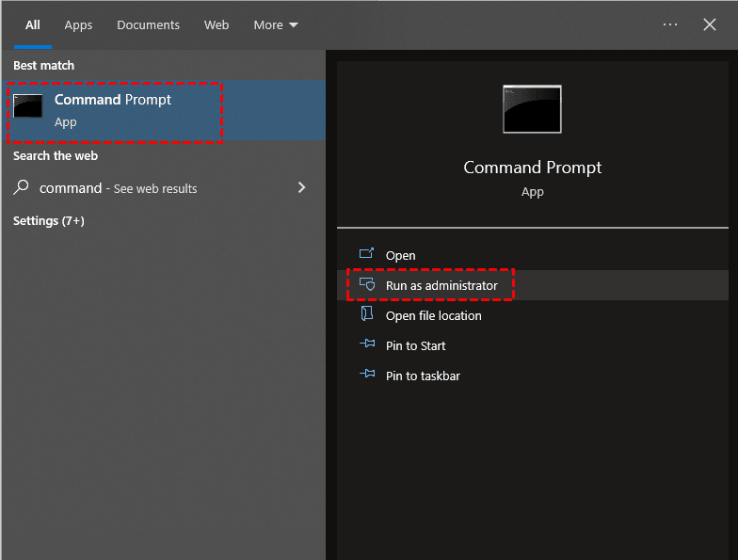Click the Open file location folder icon
Viewport: 738px width, 560px height.
[367, 315]
